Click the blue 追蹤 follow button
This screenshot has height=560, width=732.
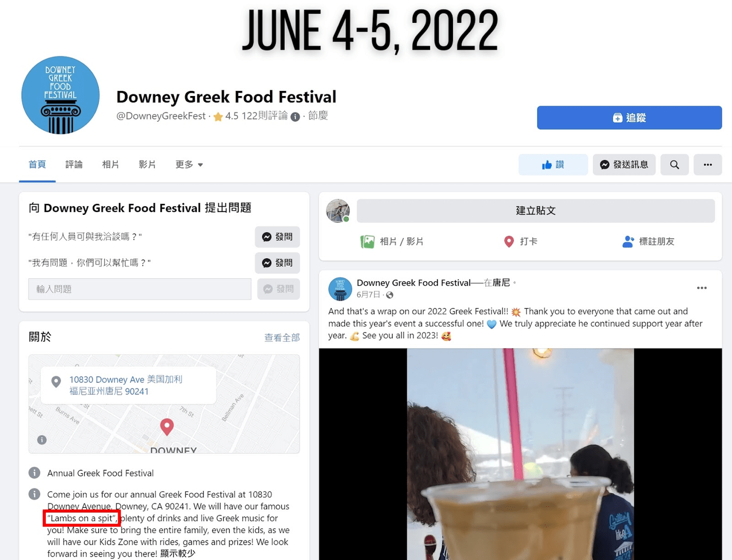point(629,118)
